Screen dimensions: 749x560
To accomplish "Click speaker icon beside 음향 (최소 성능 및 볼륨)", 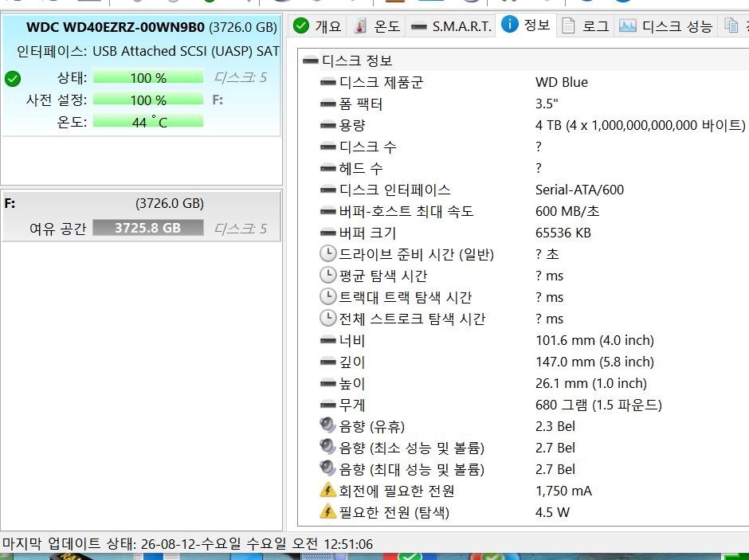I will pyautogui.click(x=327, y=447).
